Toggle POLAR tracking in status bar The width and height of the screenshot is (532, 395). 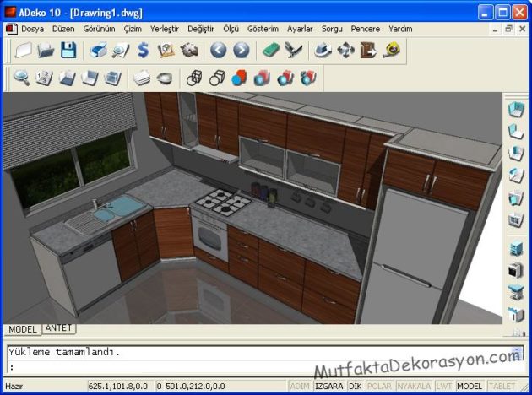pos(379,386)
